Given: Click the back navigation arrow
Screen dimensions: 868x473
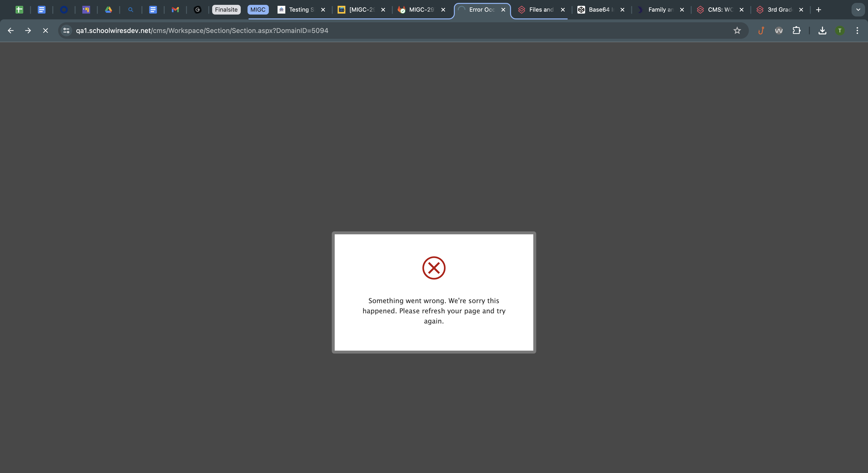Looking at the screenshot, I should 11,31.
